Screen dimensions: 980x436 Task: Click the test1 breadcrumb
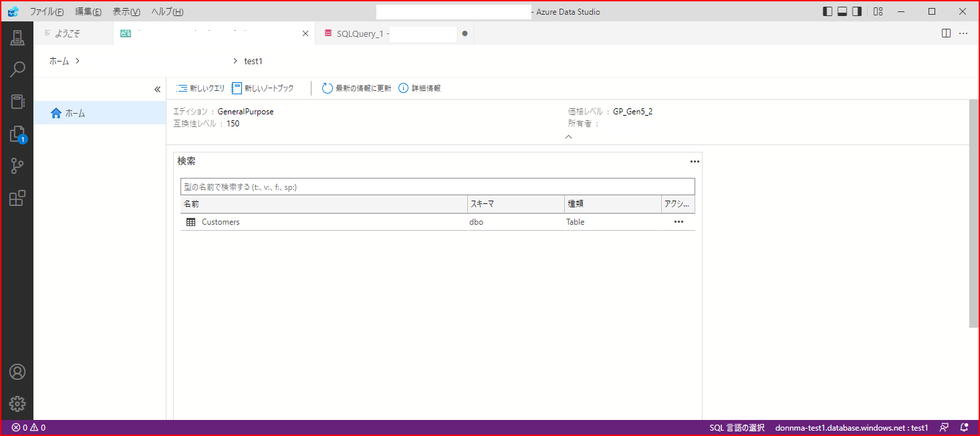coord(253,61)
